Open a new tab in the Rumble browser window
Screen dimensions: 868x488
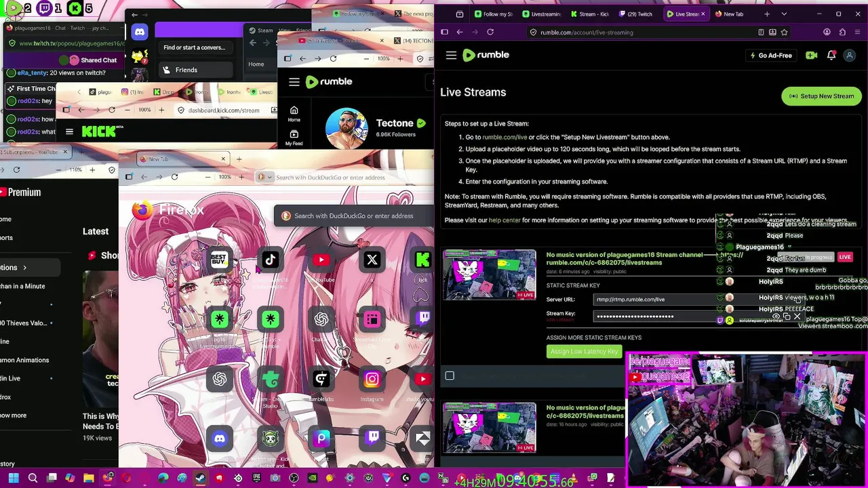tap(767, 14)
